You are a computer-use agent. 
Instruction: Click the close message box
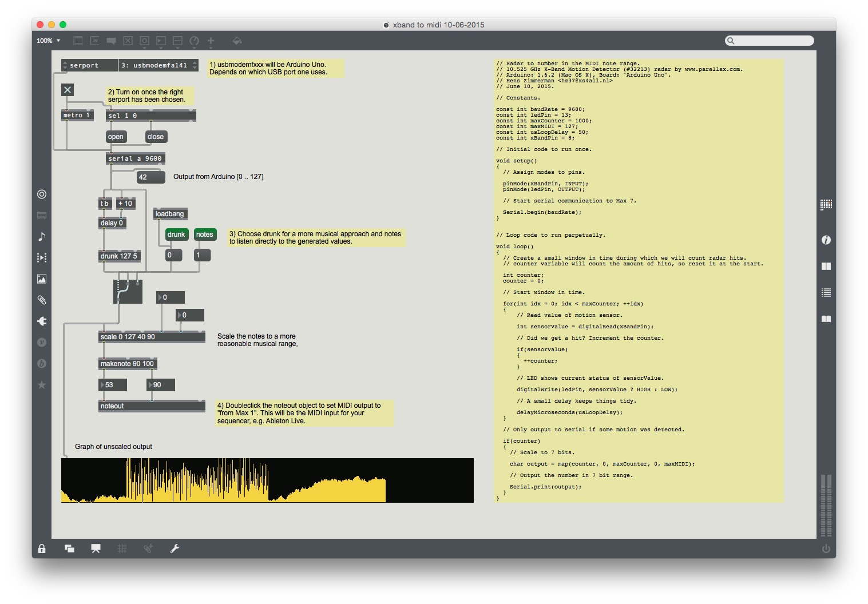point(155,136)
